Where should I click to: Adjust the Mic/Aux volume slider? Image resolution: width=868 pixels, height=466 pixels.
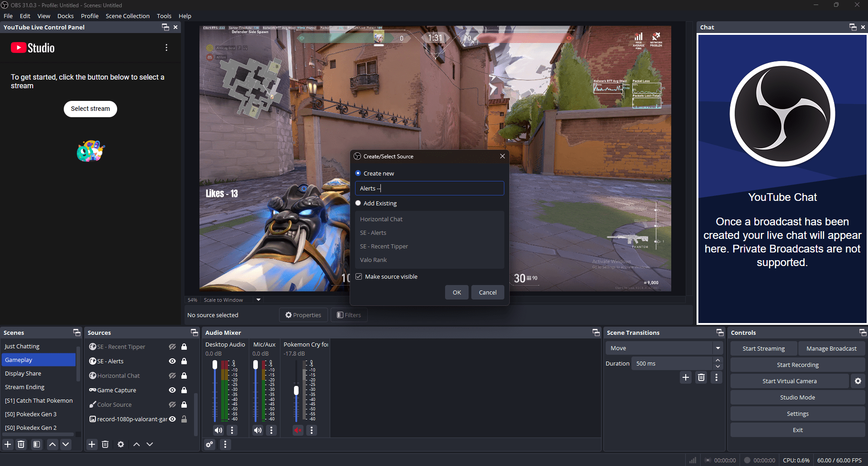tap(256, 365)
